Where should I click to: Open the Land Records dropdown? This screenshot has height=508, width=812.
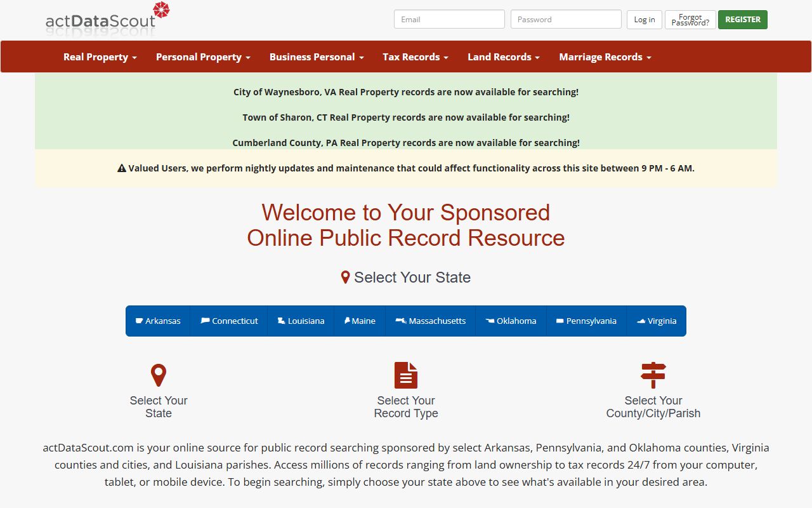coord(504,57)
